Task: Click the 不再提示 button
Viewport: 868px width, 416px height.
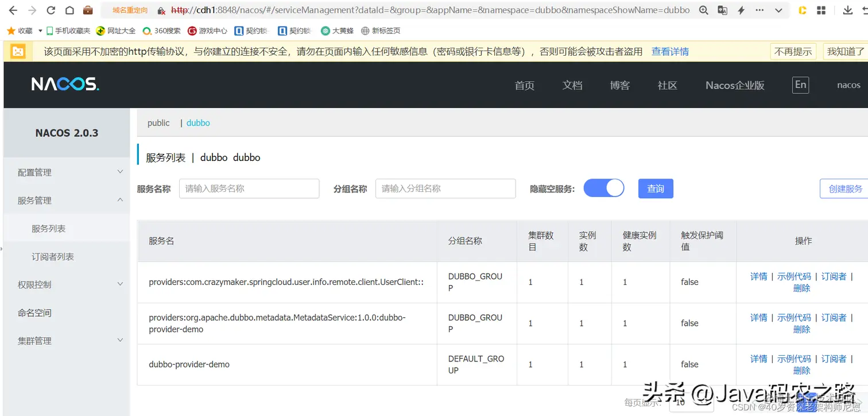Action: tap(793, 52)
